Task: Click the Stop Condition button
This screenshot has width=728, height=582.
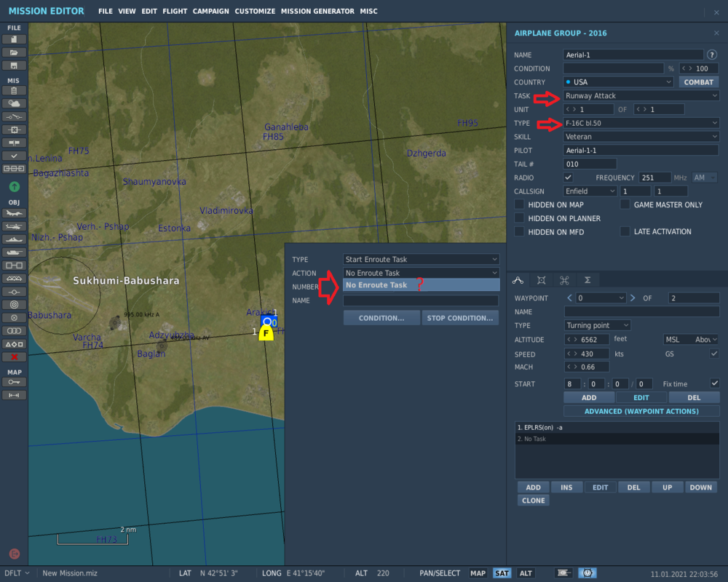Action: (x=460, y=318)
